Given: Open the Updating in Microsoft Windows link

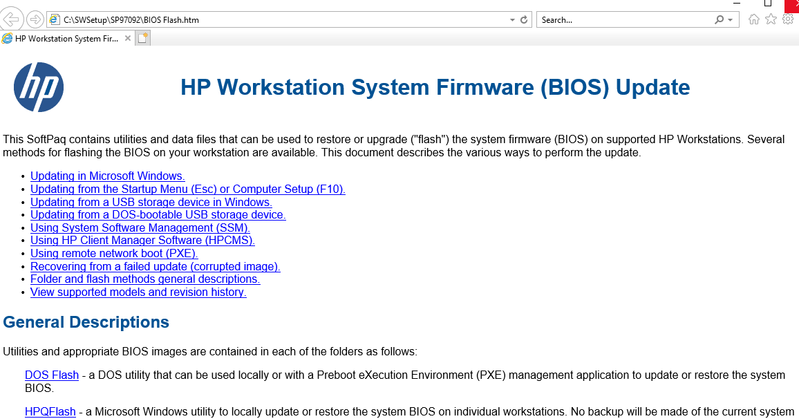Looking at the screenshot, I should pos(108,176).
